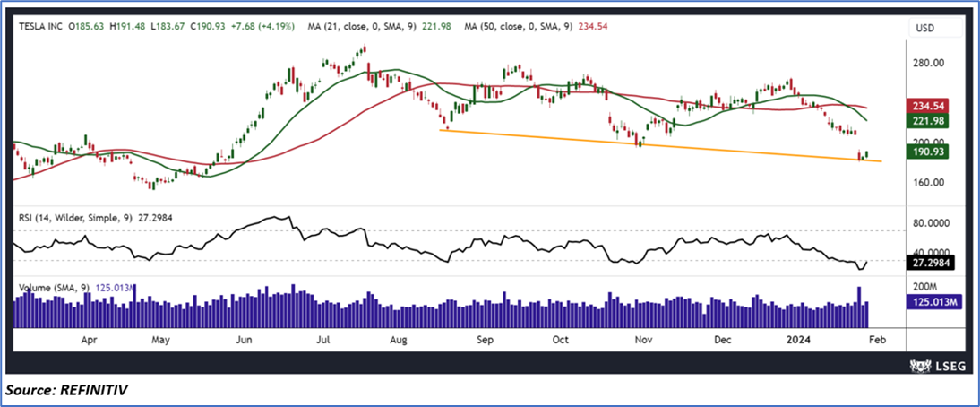Click the Feb date axis label
Screen dimensions: 980x407
(877, 341)
